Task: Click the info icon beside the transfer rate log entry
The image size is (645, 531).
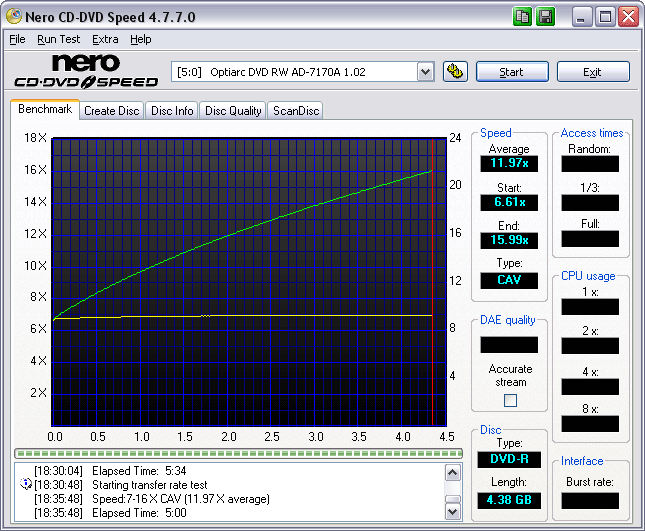Action: pyautogui.click(x=25, y=484)
